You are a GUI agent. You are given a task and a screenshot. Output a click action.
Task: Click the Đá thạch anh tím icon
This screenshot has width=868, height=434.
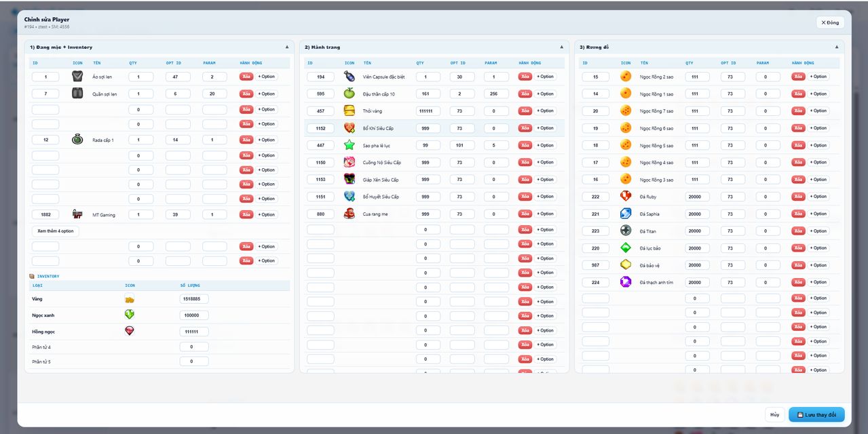(x=626, y=282)
